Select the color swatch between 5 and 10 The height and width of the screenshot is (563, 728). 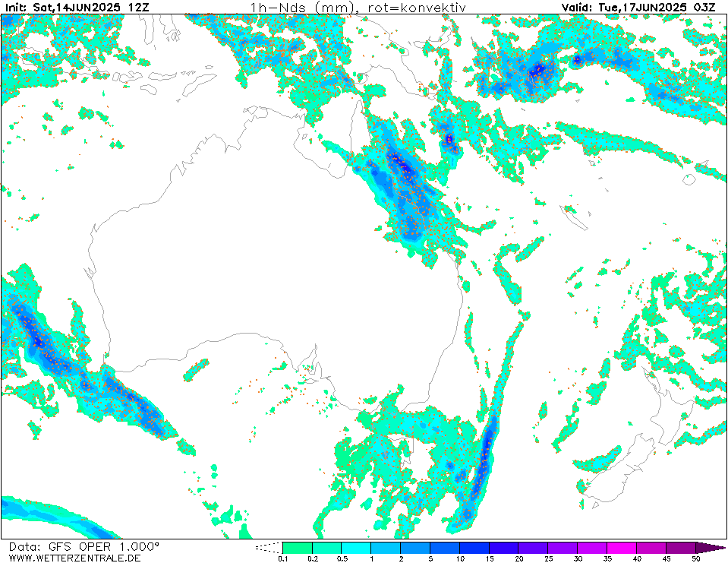[445, 548]
